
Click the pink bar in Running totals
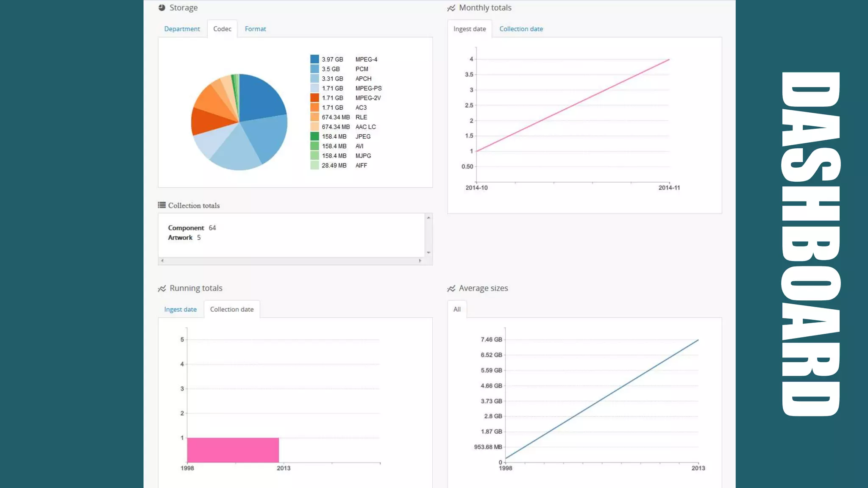coord(233,450)
